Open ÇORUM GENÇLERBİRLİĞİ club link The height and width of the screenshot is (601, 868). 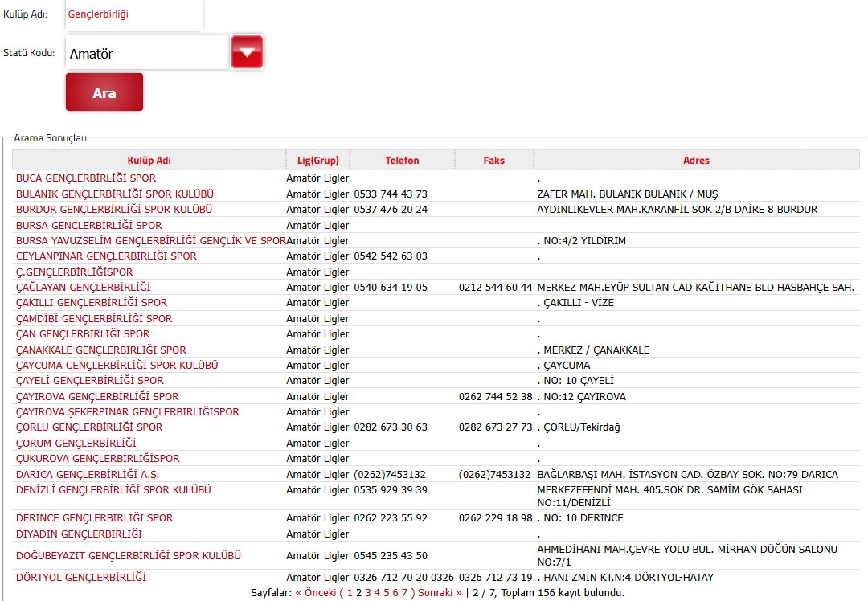click(x=76, y=444)
